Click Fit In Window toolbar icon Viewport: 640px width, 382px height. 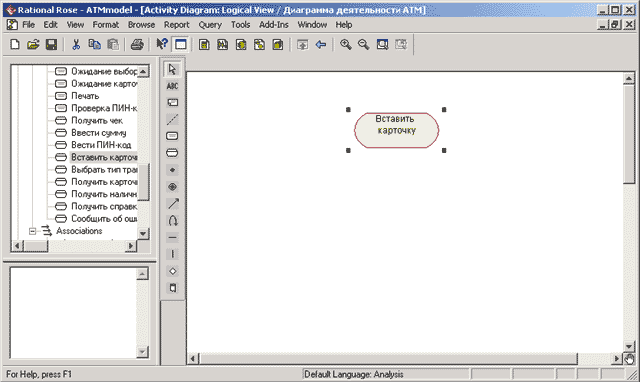coord(382,44)
